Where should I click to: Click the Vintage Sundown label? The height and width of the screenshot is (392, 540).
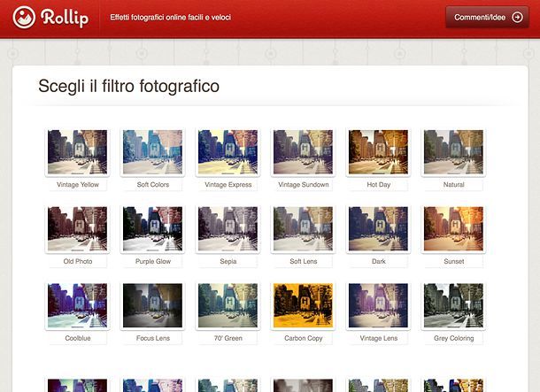[x=304, y=185]
